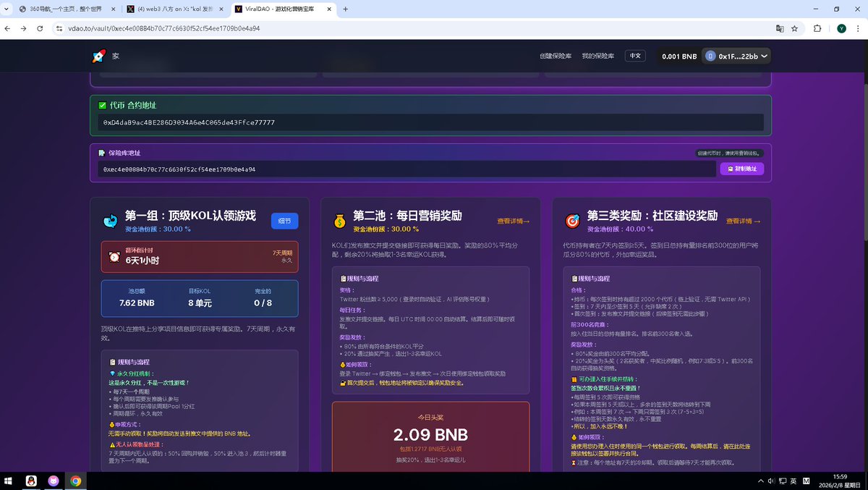Click the Chrome taskbar icon
The height and width of the screenshot is (490, 868).
click(76, 481)
